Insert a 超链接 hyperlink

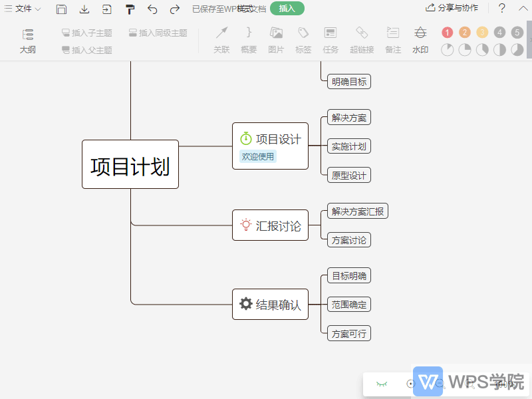tap(362, 41)
